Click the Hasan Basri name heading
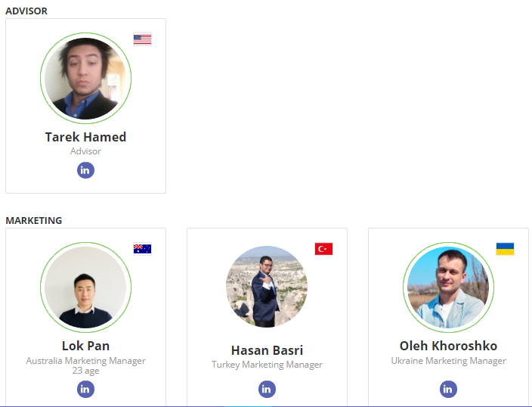This screenshot has width=532, height=407. [267, 350]
